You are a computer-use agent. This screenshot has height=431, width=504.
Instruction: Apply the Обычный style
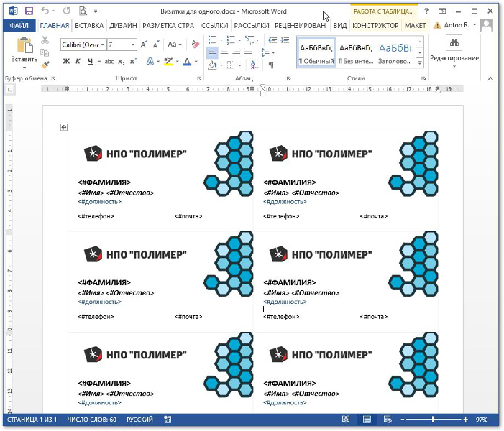tap(316, 52)
